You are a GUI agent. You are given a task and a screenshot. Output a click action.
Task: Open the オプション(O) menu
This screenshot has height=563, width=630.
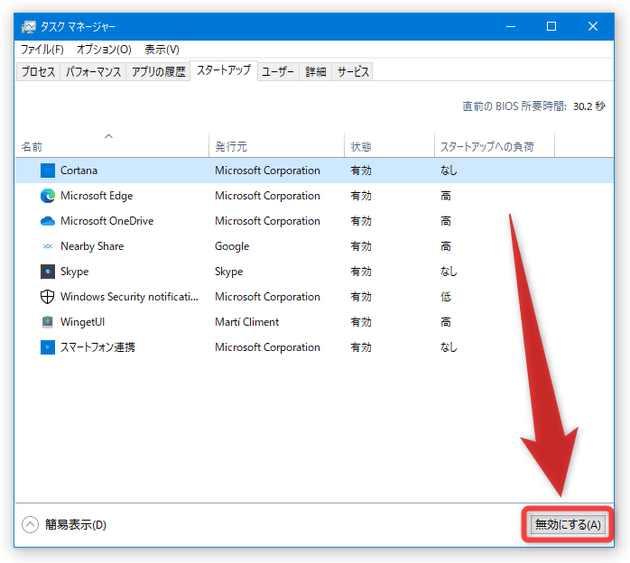coord(104,49)
